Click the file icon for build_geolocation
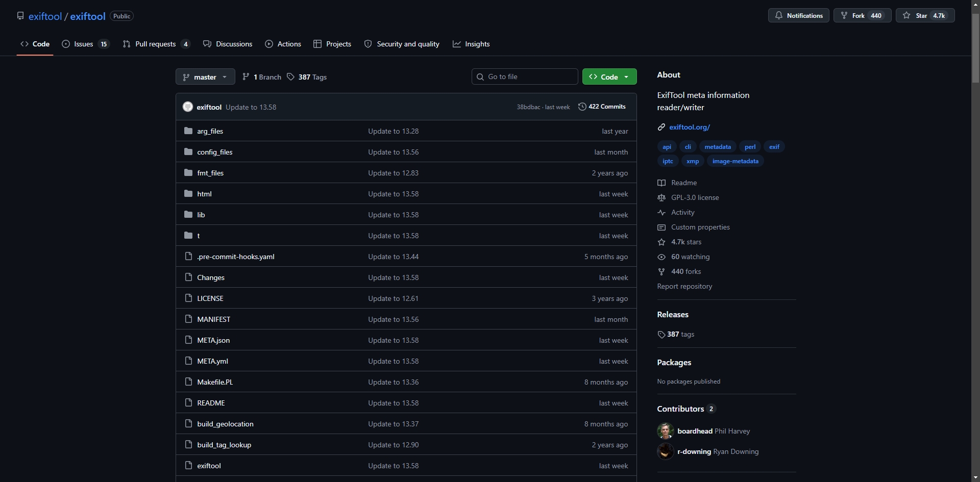 pyautogui.click(x=188, y=423)
